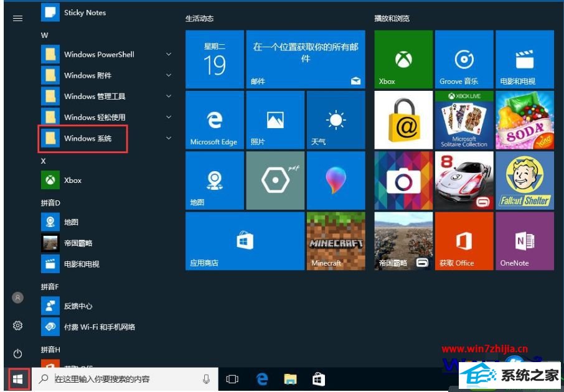Viewport: 564px width, 392px height.
Task: Open the Windows 管理工具 folder entry
Action: click(108, 96)
